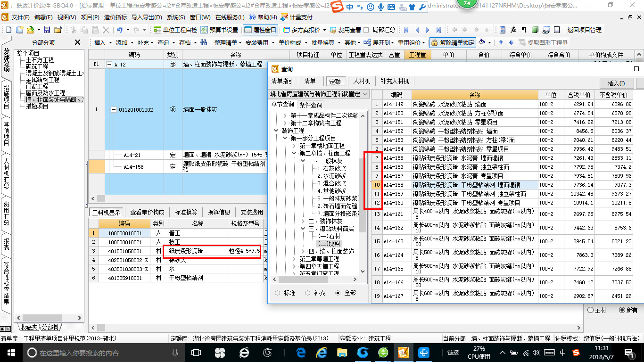Expand 二、装饰抹灰 tree node
The height and width of the screenshot is (362, 644).
tap(303, 221)
